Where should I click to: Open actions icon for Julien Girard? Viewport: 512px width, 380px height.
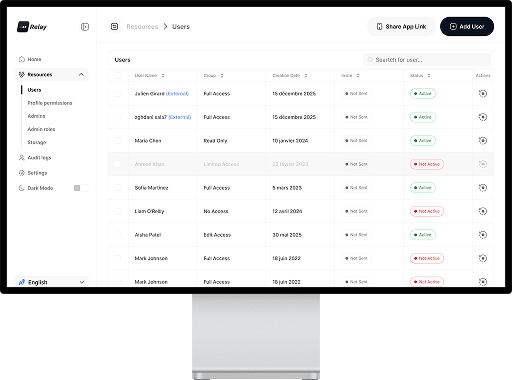click(x=483, y=94)
